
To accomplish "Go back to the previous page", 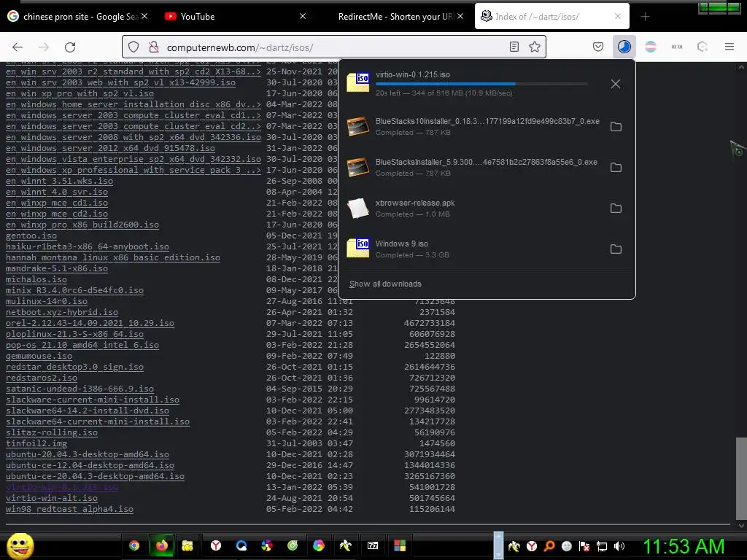I will pyautogui.click(x=18, y=47).
